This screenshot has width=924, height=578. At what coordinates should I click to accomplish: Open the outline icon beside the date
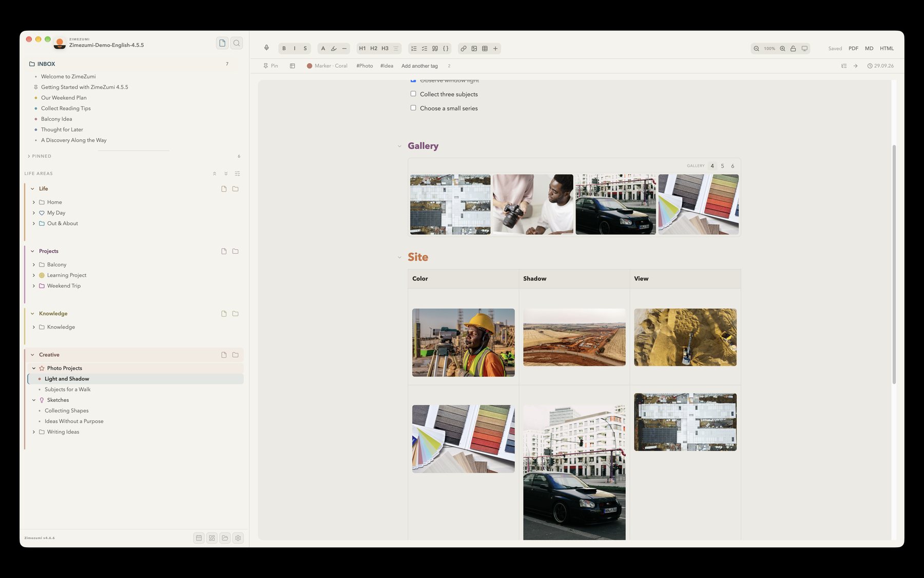coord(844,66)
